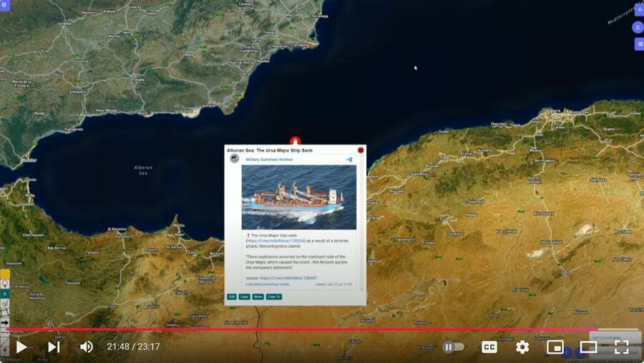Select the red ship marker on map
The height and width of the screenshot is (363, 644).
(x=295, y=141)
